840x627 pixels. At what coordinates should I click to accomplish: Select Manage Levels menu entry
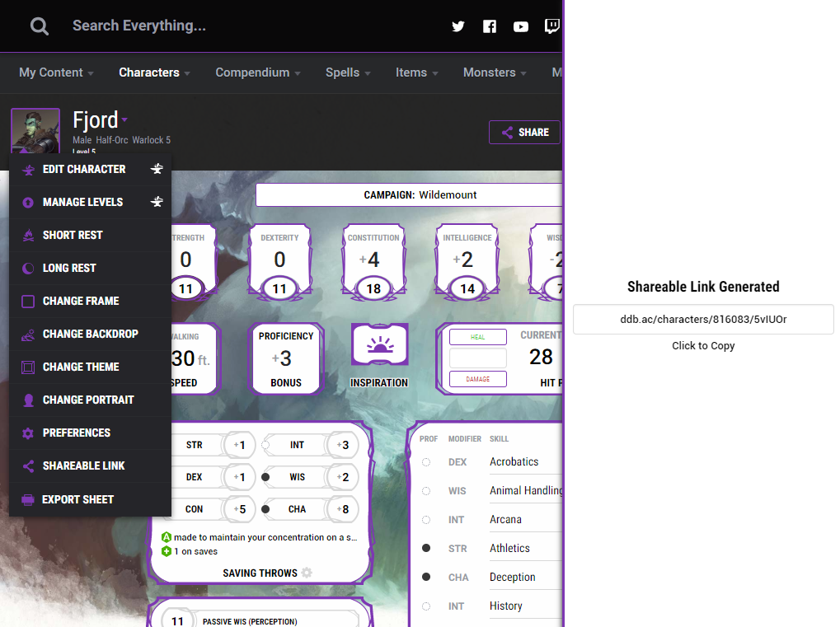[90, 203]
